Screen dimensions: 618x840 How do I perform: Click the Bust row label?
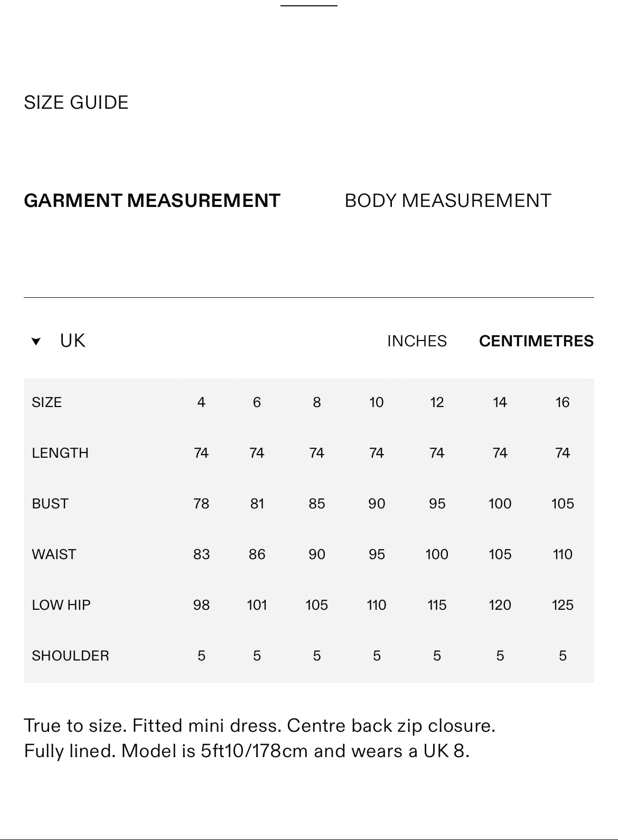click(50, 504)
